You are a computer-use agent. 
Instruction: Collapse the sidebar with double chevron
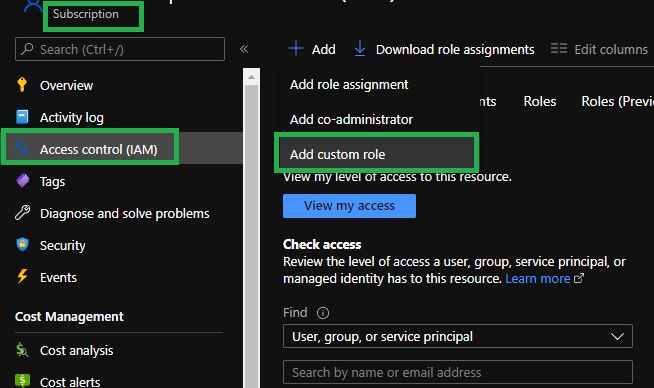(244, 49)
